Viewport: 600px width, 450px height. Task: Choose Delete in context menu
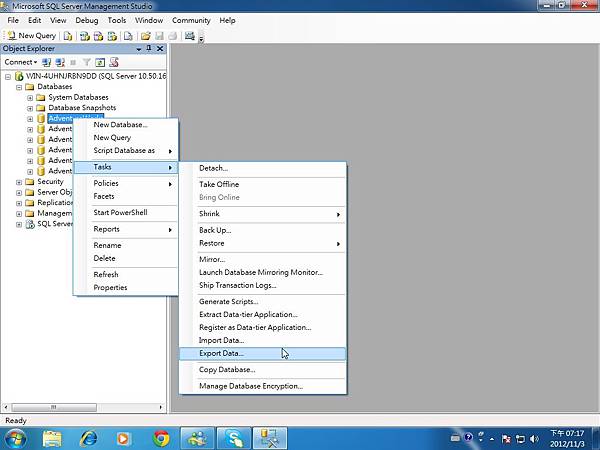(126, 258)
